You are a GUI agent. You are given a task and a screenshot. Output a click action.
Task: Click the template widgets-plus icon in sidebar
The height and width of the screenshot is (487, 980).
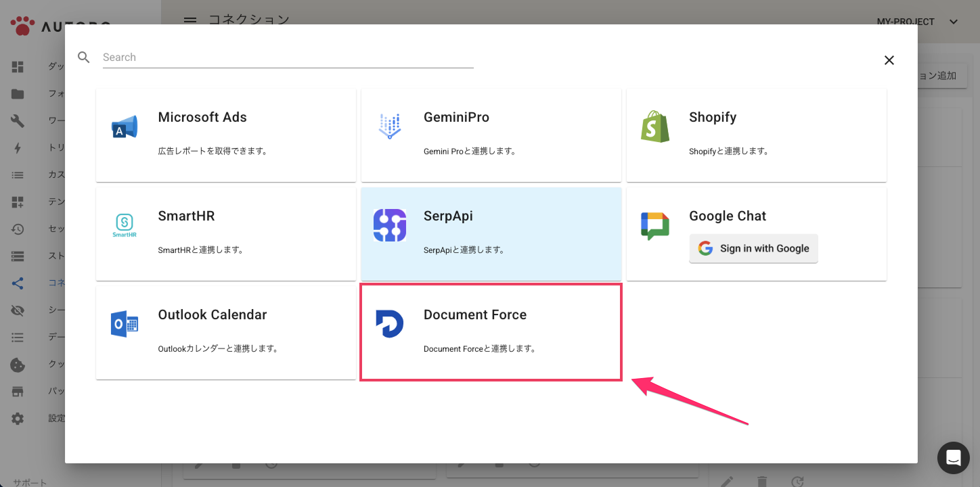click(18, 202)
